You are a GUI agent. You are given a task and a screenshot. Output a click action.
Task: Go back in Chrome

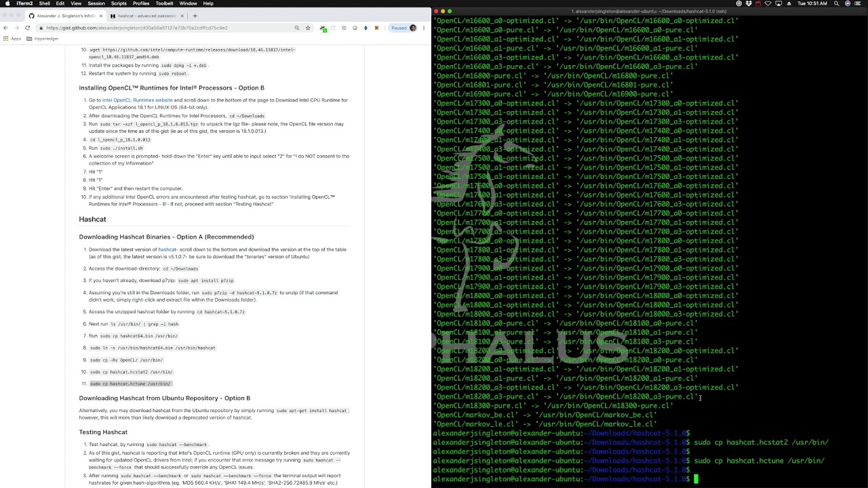[5, 28]
